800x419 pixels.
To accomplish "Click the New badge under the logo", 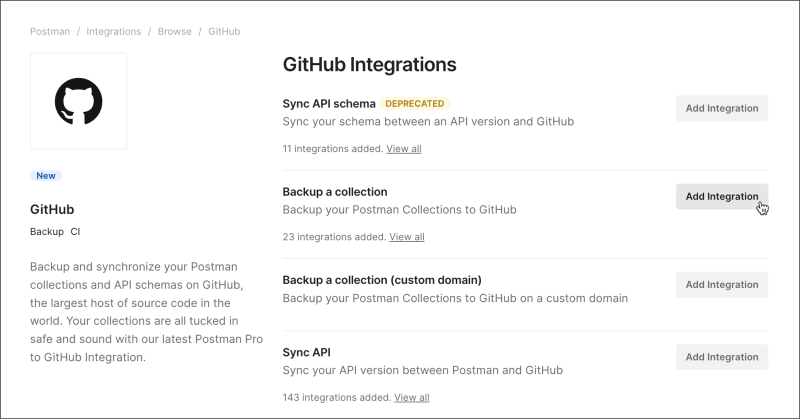I will point(46,175).
